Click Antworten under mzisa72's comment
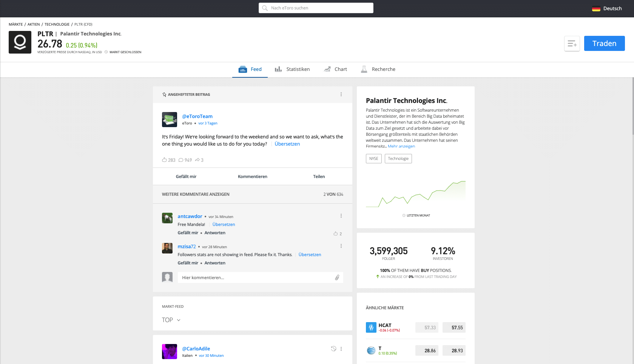This screenshot has width=634, height=364. coord(215,263)
